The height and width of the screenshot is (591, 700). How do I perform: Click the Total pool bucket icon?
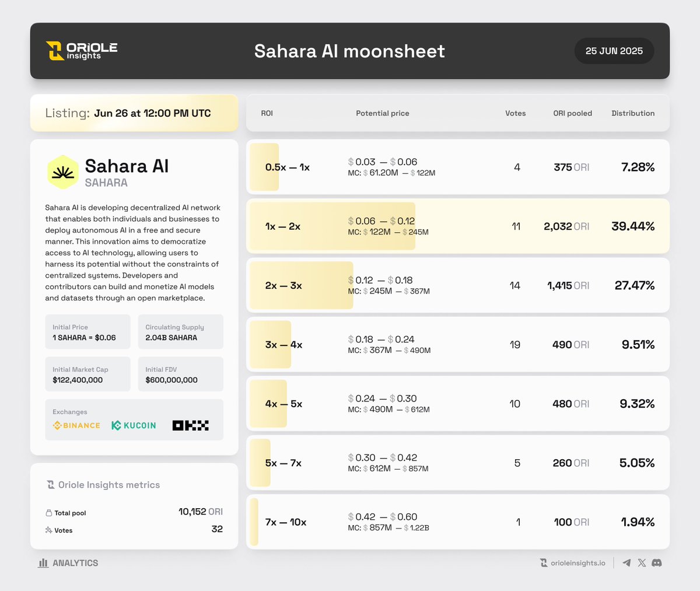coord(48,513)
